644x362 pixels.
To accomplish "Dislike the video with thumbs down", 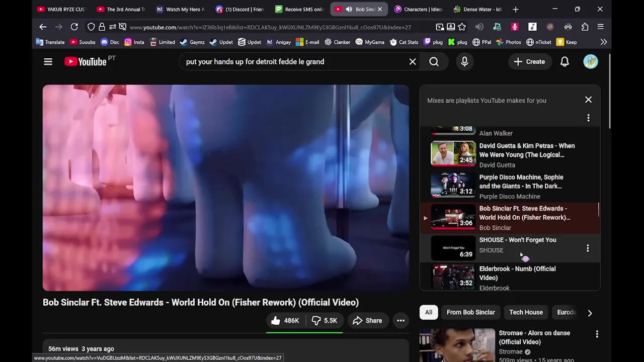I will [325, 321].
